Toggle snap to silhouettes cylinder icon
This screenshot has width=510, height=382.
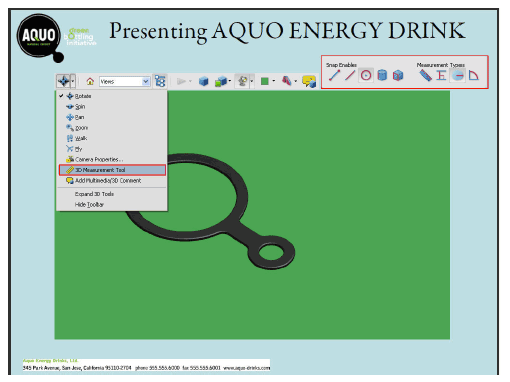tap(382, 75)
